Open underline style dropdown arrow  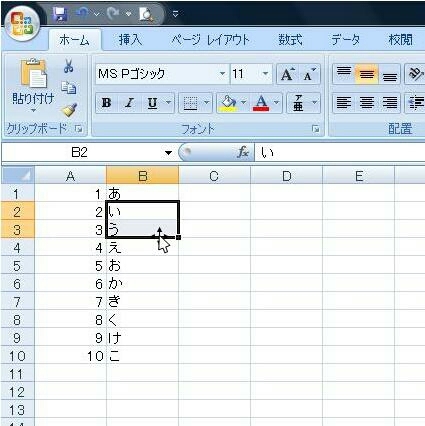[168, 102]
